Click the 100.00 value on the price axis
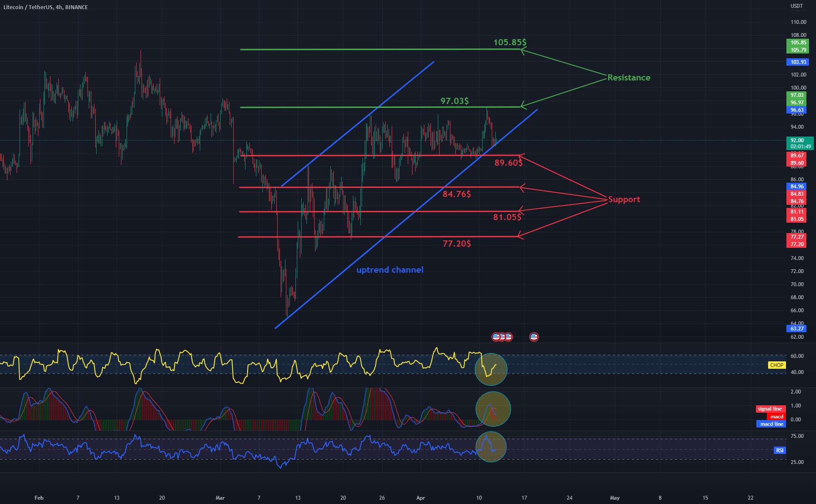The height and width of the screenshot is (504, 816). click(799, 88)
